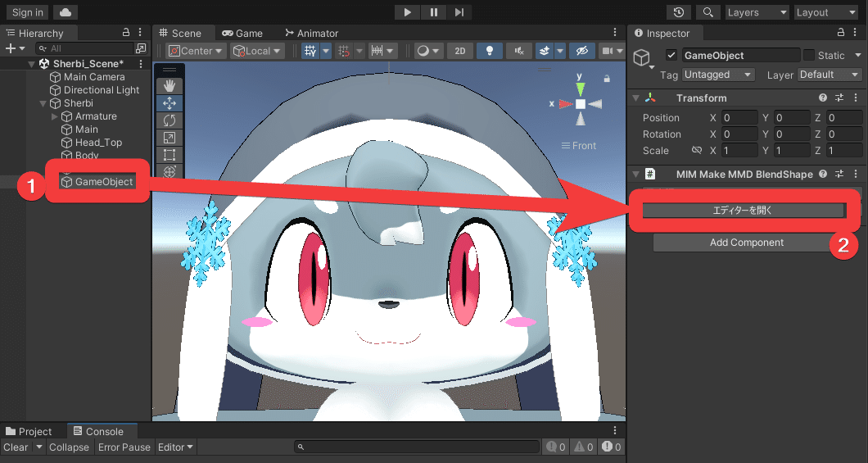
Task: Open Hierarchy add (+) dropdown
Action: [15, 48]
